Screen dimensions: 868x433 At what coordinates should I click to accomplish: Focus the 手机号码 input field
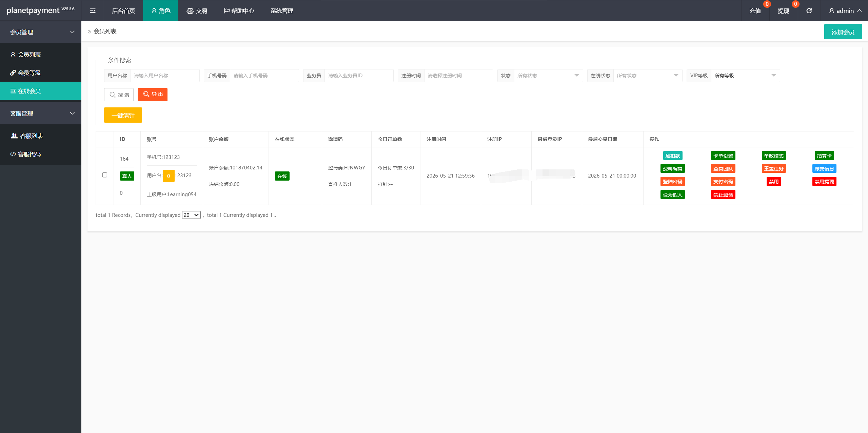click(x=264, y=76)
